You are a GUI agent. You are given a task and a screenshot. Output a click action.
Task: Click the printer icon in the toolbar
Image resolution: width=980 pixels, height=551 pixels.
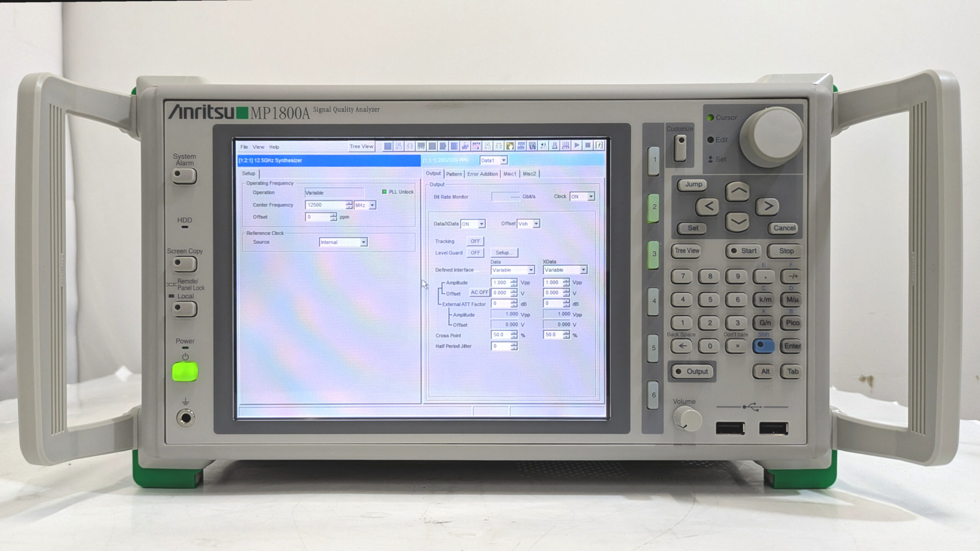click(554, 146)
